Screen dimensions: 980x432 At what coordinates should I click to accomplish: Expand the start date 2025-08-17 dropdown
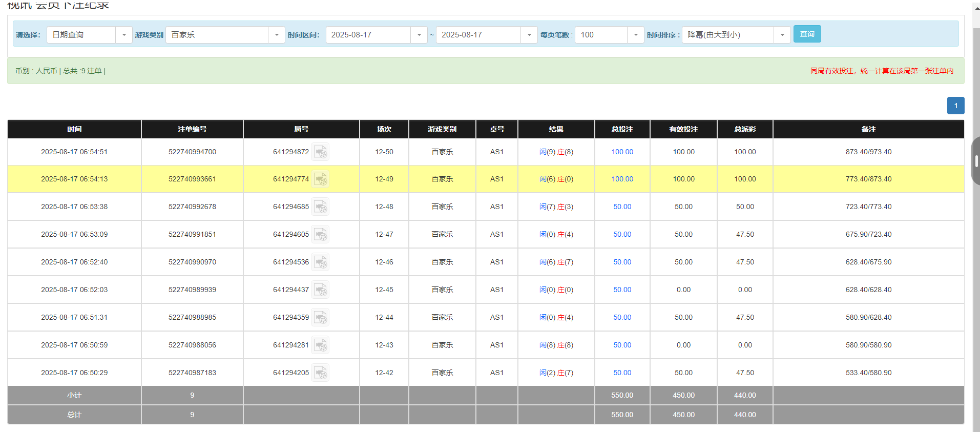[419, 35]
